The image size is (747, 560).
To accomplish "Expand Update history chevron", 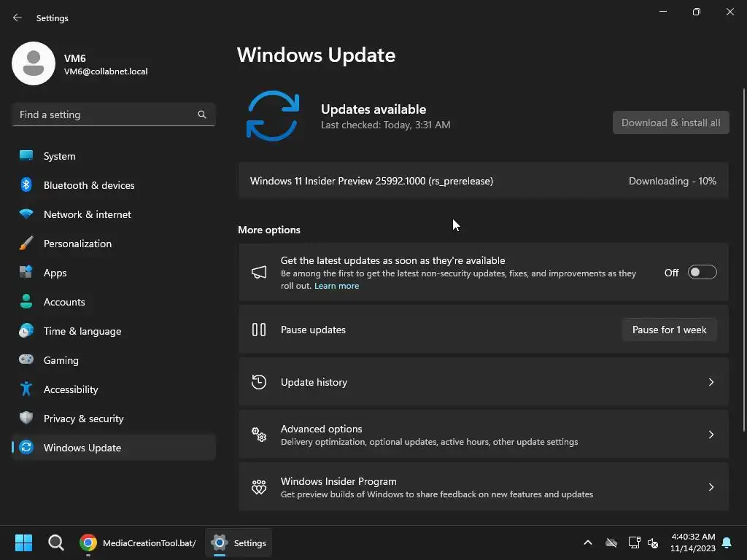I will 711,382.
